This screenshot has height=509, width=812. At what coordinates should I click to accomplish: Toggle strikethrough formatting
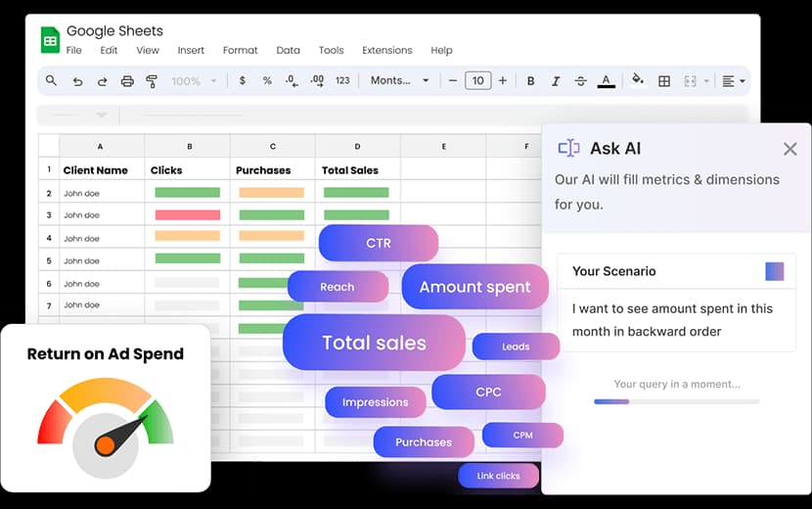click(581, 81)
